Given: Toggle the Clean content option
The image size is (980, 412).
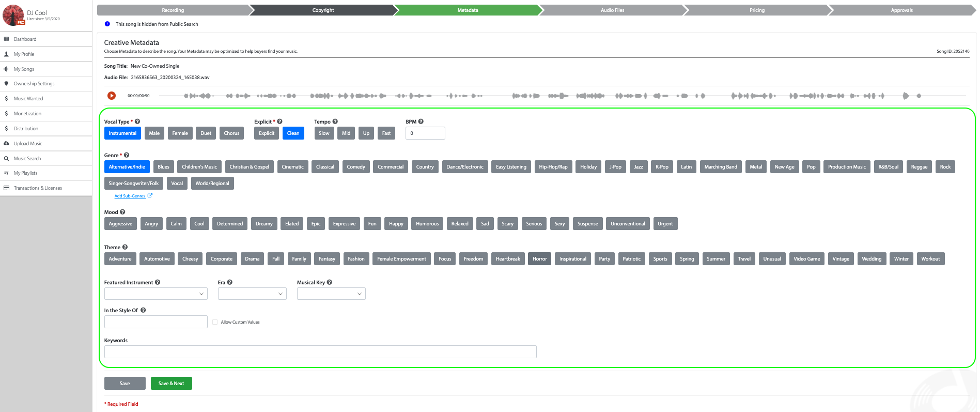Looking at the screenshot, I should [293, 133].
